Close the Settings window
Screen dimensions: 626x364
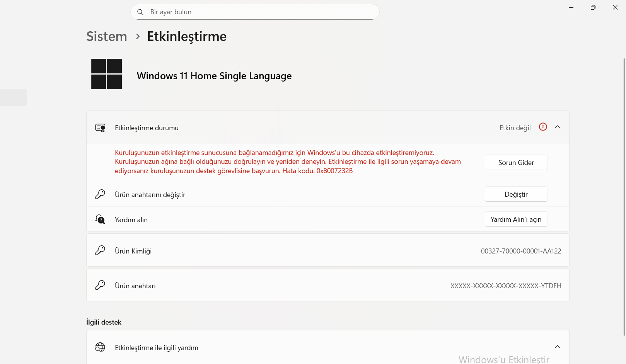click(615, 7)
